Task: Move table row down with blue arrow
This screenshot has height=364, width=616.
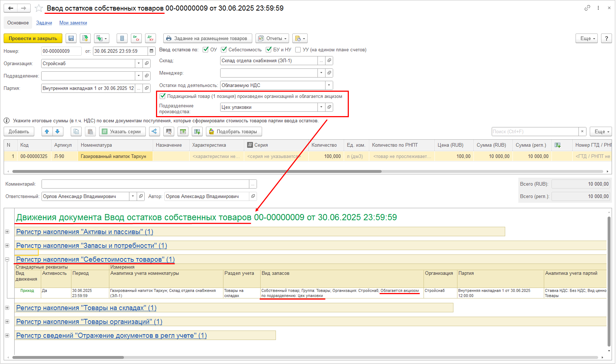Action: tap(58, 131)
